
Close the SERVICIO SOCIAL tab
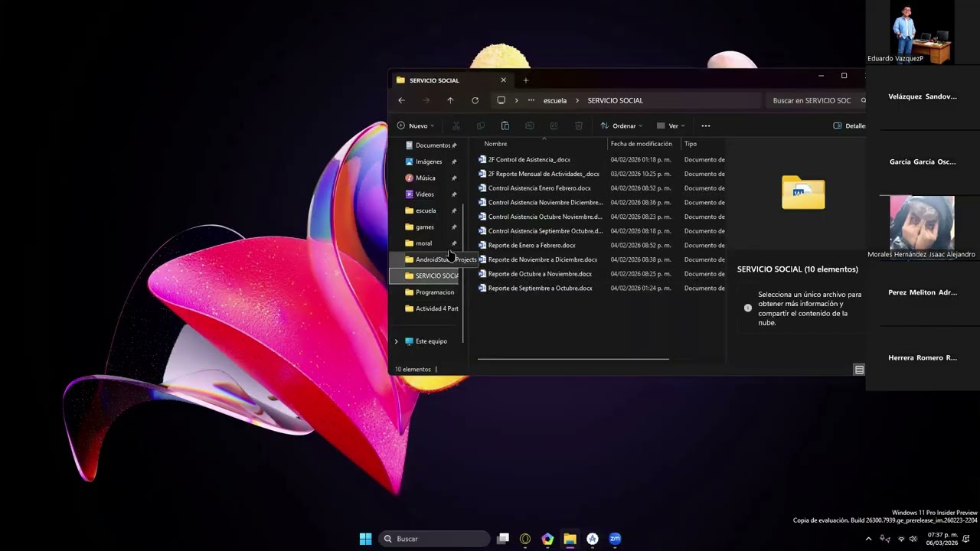[503, 80]
